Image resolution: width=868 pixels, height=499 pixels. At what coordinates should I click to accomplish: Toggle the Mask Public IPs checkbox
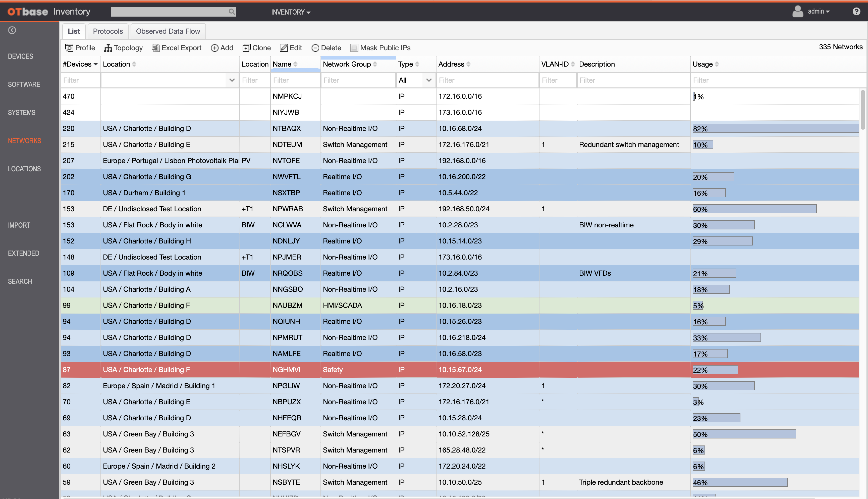[354, 48]
